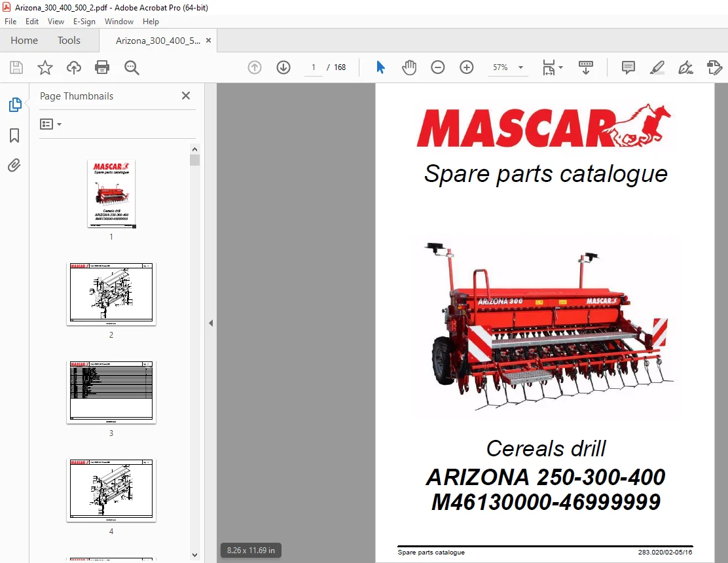Click the 'Spare parts catalogue' heading text
The height and width of the screenshot is (563, 728).
[x=545, y=175]
